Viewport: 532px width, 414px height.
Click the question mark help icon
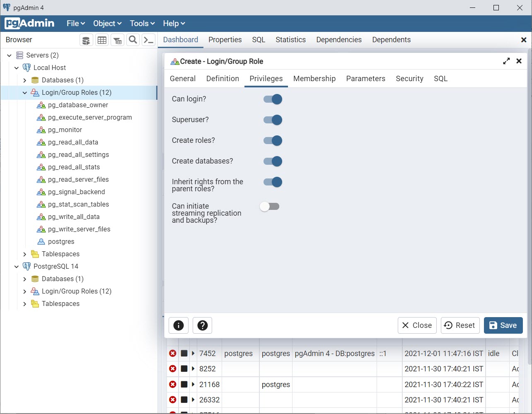tap(202, 325)
